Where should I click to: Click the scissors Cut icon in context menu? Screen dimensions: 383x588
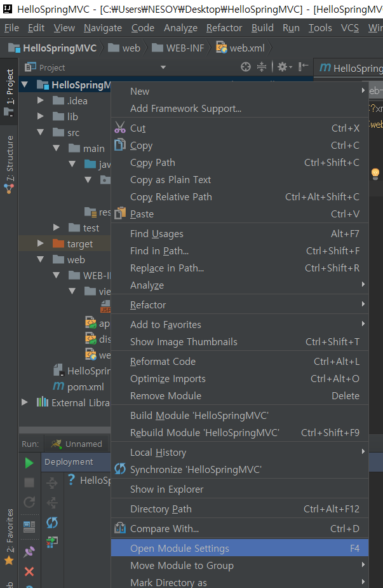120,128
